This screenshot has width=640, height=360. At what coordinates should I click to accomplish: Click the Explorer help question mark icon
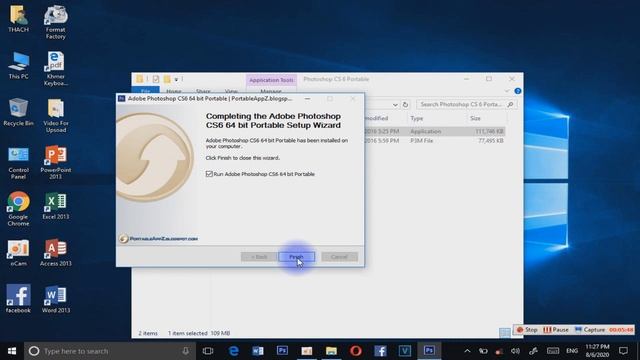pyautogui.click(x=518, y=91)
